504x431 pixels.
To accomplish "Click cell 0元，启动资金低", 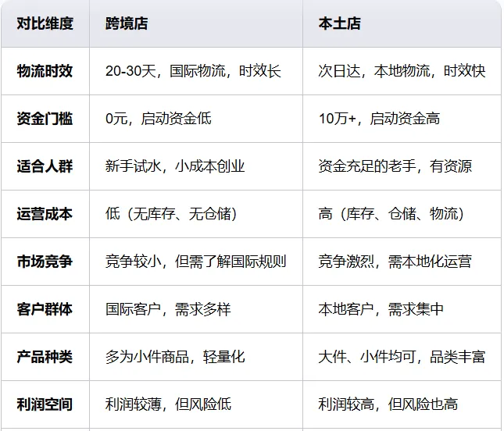I will pyautogui.click(x=196, y=119).
